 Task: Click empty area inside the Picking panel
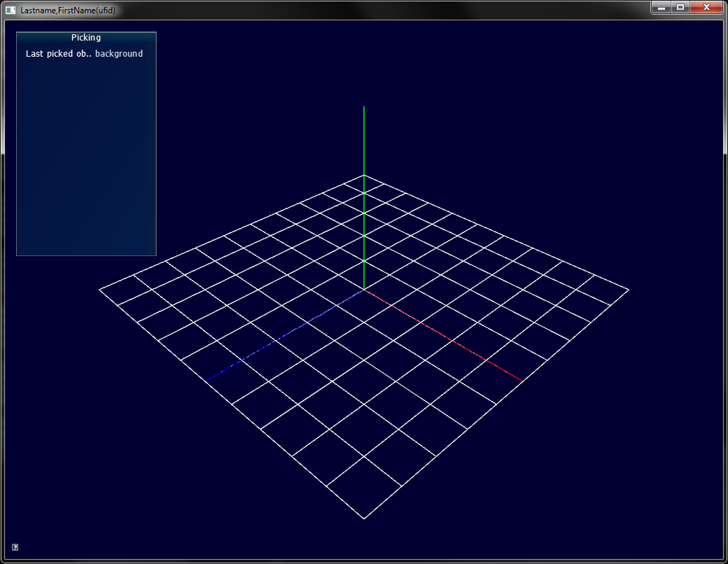click(86, 161)
